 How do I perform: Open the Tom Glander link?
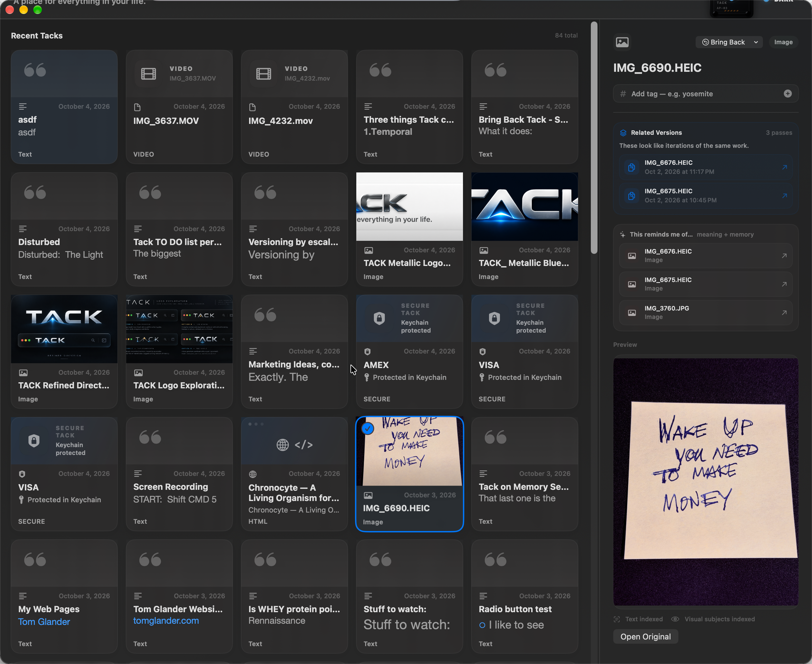(x=44, y=622)
